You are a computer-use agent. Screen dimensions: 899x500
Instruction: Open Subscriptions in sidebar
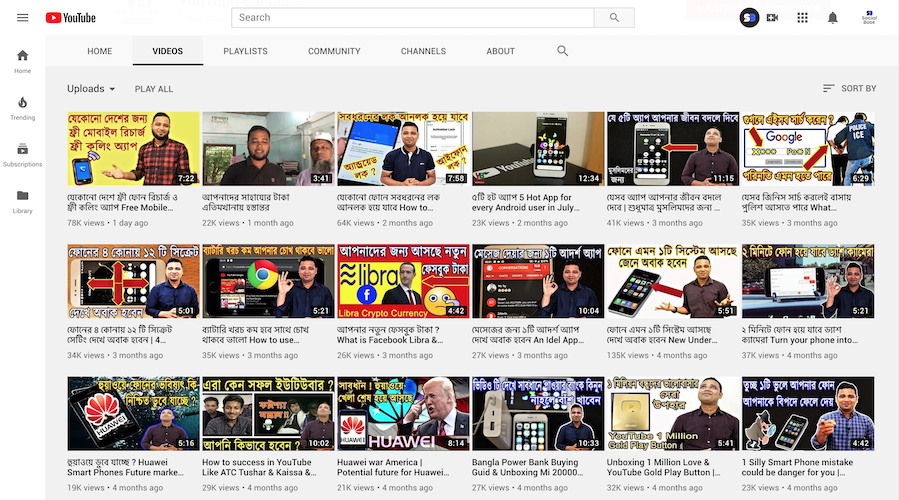pyautogui.click(x=22, y=155)
